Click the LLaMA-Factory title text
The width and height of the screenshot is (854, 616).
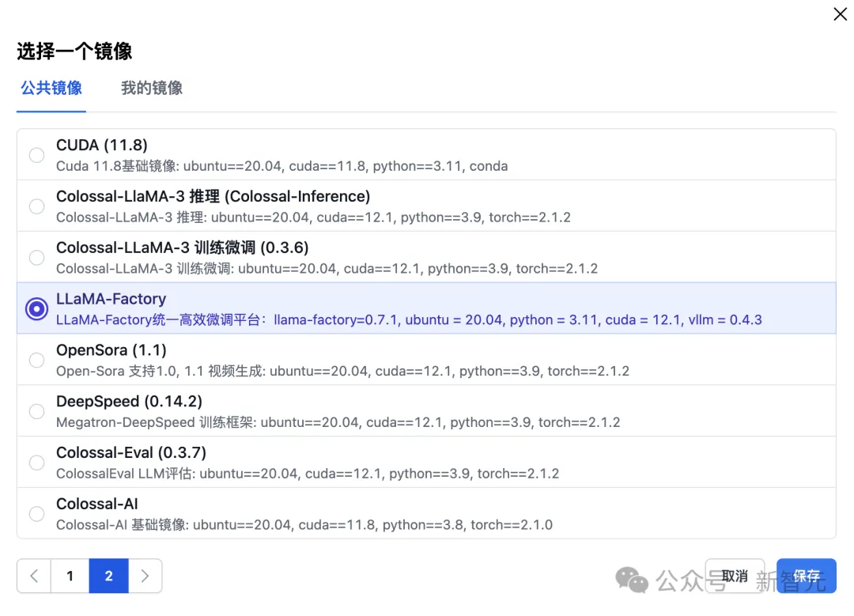pos(111,299)
